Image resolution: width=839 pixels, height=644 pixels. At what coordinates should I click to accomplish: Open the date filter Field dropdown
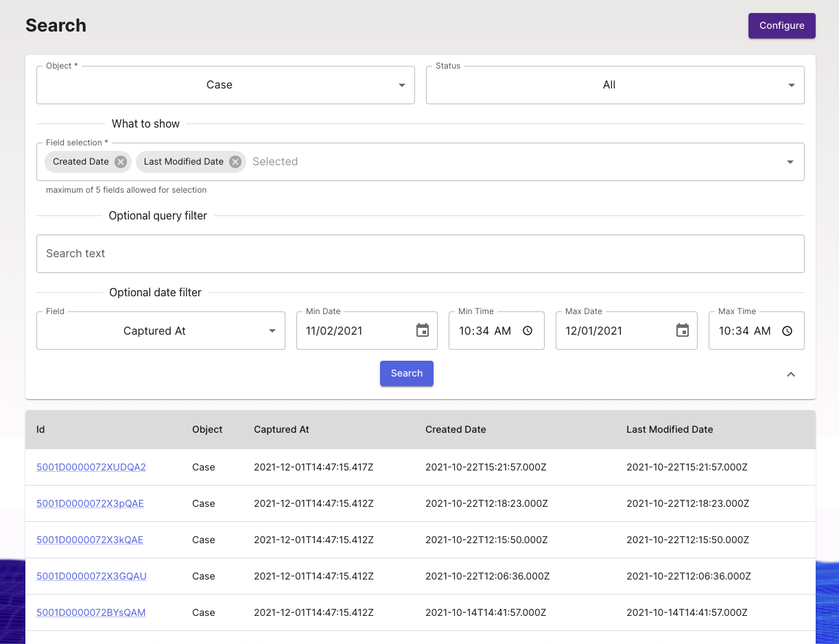click(161, 331)
